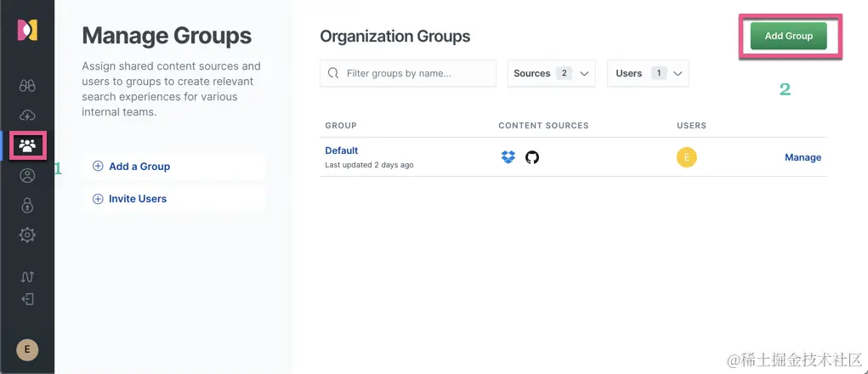The width and height of the screenshot is (868, 374).
Task: Click the Workplace Search logo icon
Action: [x=27, y=31]
